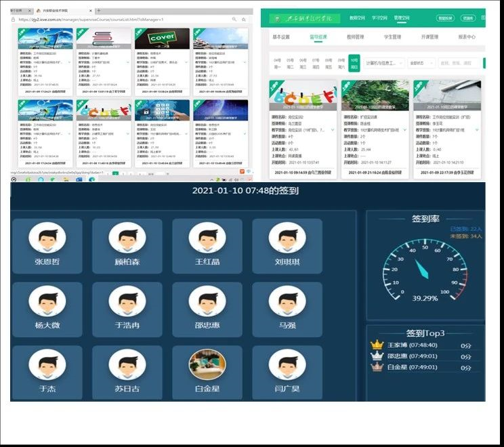This screenshot has height=447, width=504.
Task: Click first outlined pill button in green header
Action: [x=445, y=18]
